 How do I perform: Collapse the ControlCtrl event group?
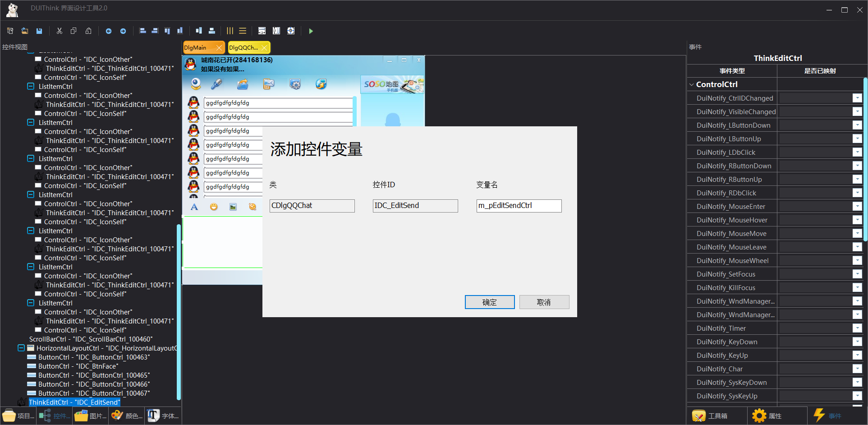click(692, 84)
